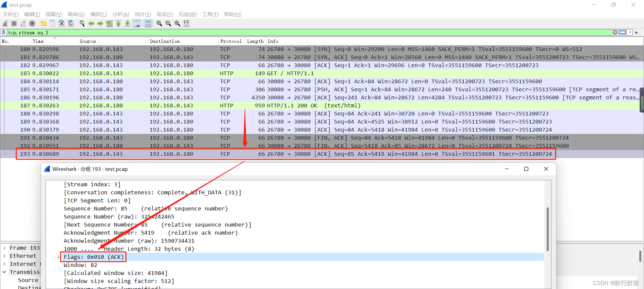Image resolution: width=644 pixels, height=289 pixels.
Task: Sort by the Time column header
Action: click(54, 41)
